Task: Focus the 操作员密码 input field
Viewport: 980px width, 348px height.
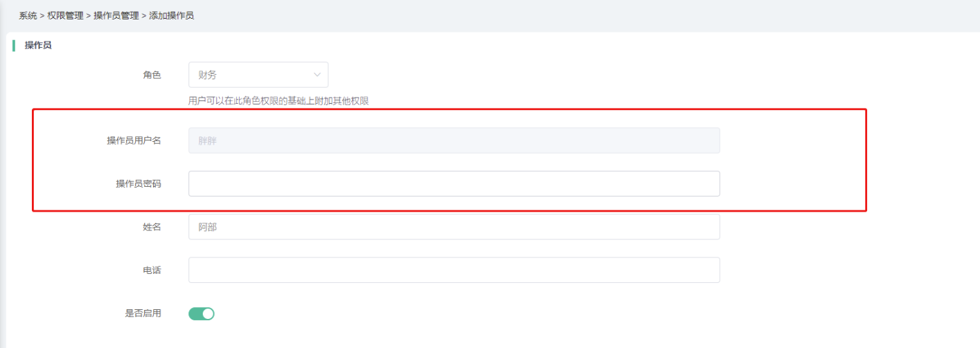Action: 454,184
